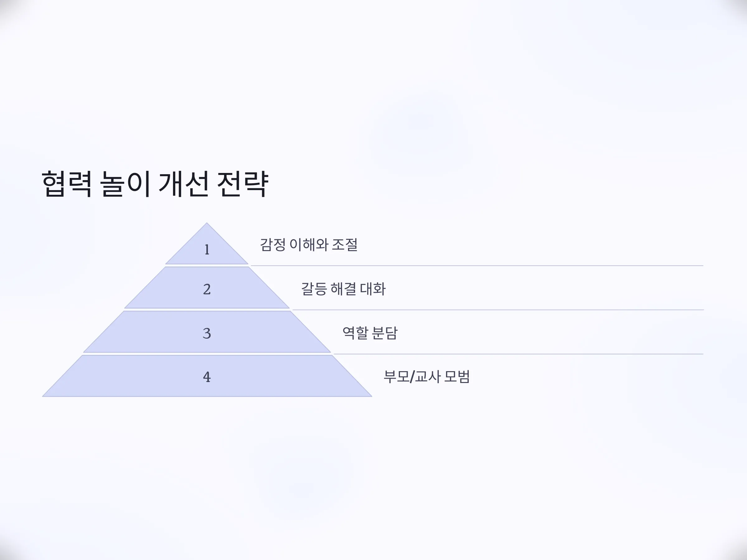Click the word 모범 in bottom label
747x560 pixels.
[x=457, y=377]
